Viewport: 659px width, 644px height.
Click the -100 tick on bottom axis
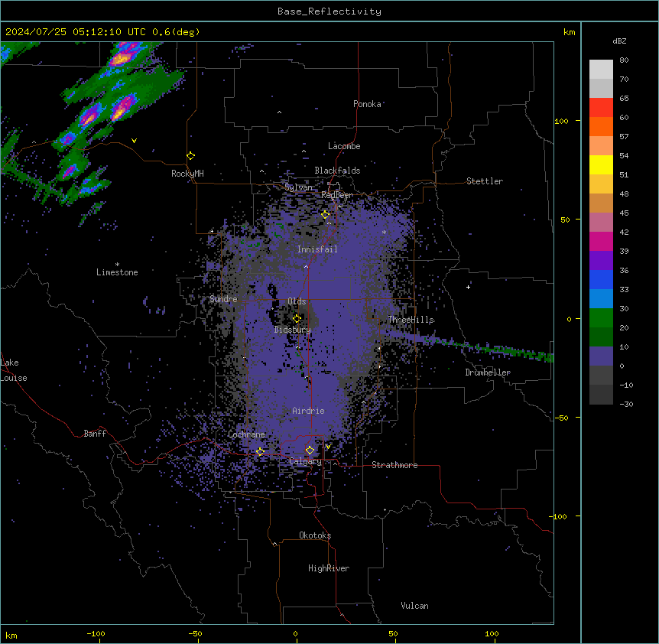(96, 633)
